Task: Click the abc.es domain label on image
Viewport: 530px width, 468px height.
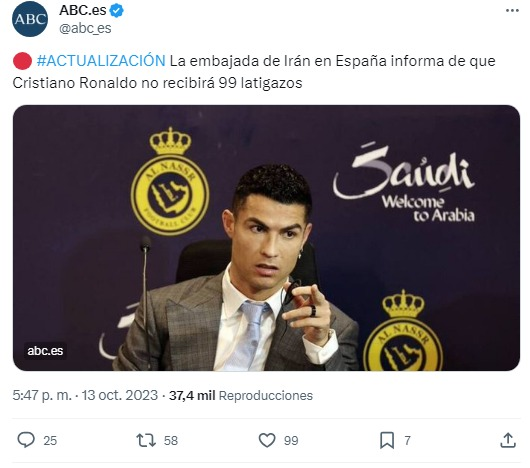Action: coord(45,351)
